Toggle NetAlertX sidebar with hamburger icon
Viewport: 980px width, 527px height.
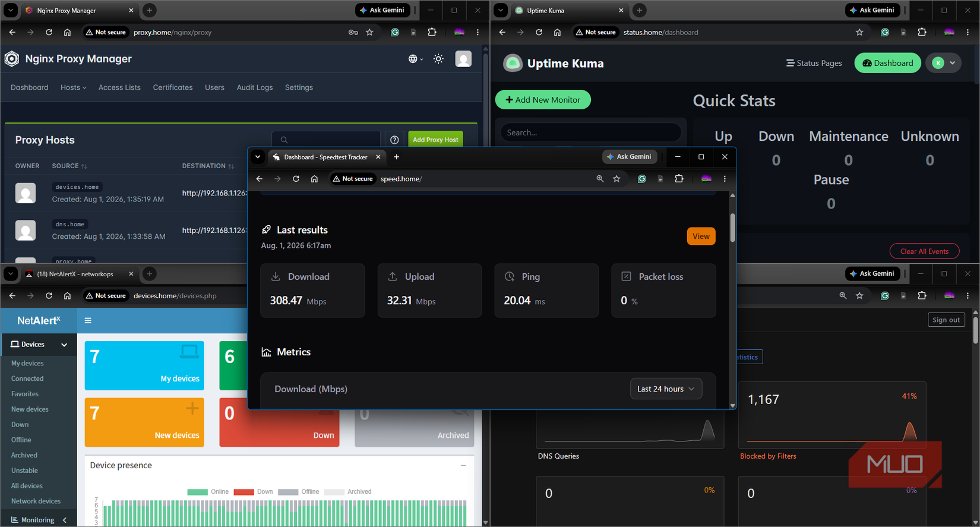coord(88,321)
